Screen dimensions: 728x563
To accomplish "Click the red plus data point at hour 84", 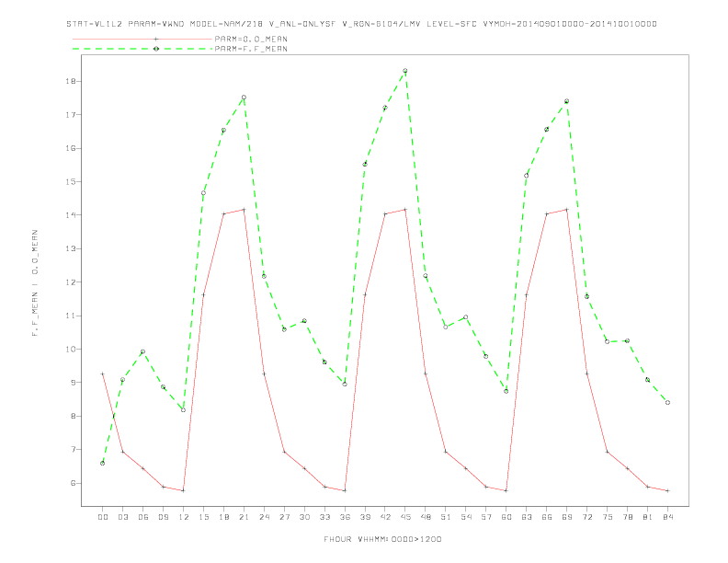I will pyautogui.click(x=667, y=490).
